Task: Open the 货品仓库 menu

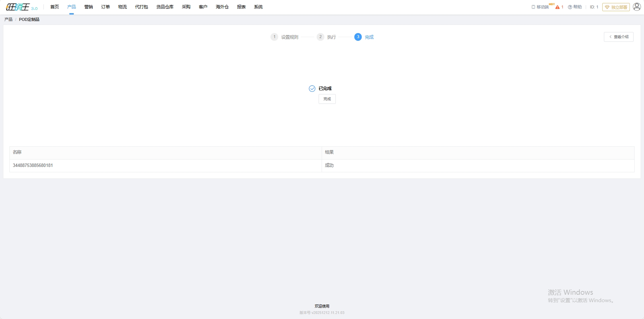Action: [165, 7]
